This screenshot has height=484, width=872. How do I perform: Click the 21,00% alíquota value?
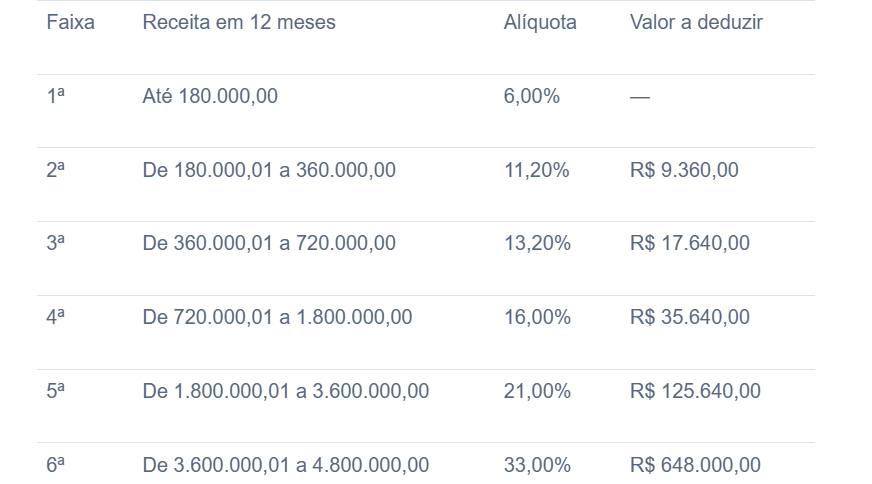537,391
